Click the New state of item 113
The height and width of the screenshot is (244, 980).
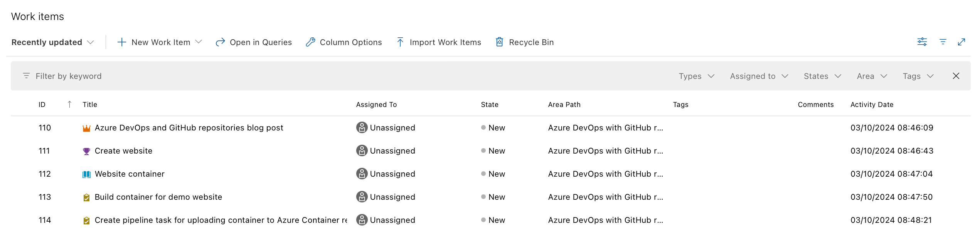493,197
